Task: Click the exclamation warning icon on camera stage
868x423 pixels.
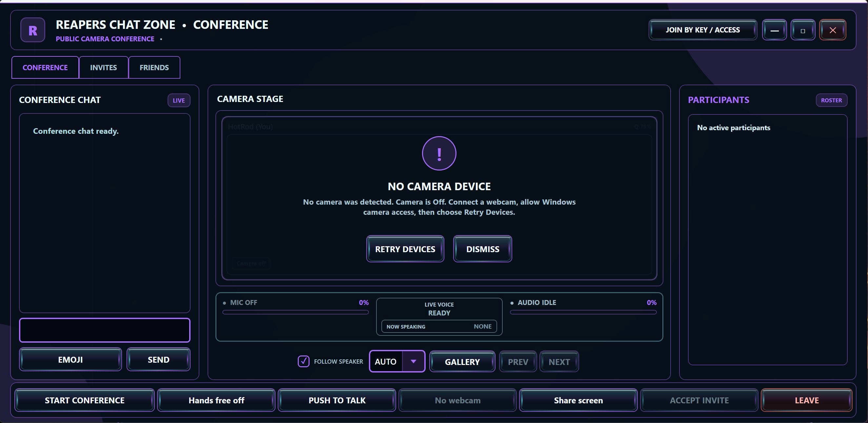Action: 439,153
